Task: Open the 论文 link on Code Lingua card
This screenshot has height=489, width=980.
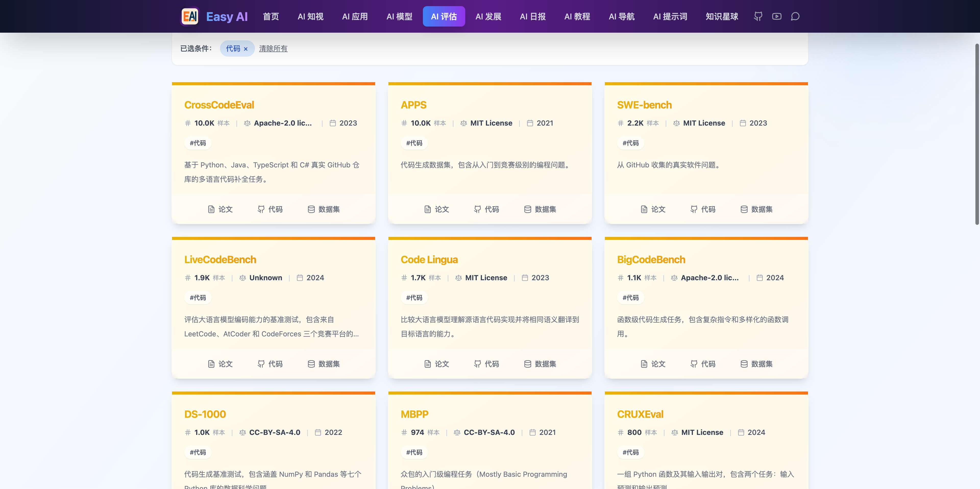Action: [x=436, y=364]
